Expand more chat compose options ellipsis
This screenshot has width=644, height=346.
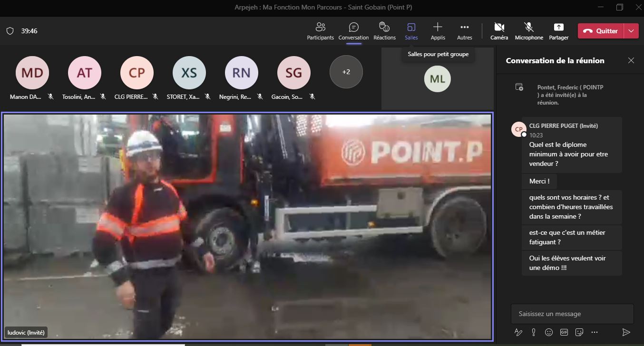coord(595,332)
